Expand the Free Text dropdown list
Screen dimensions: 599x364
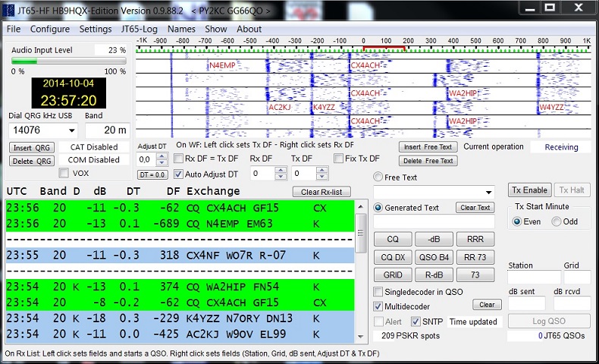point(488,192)
